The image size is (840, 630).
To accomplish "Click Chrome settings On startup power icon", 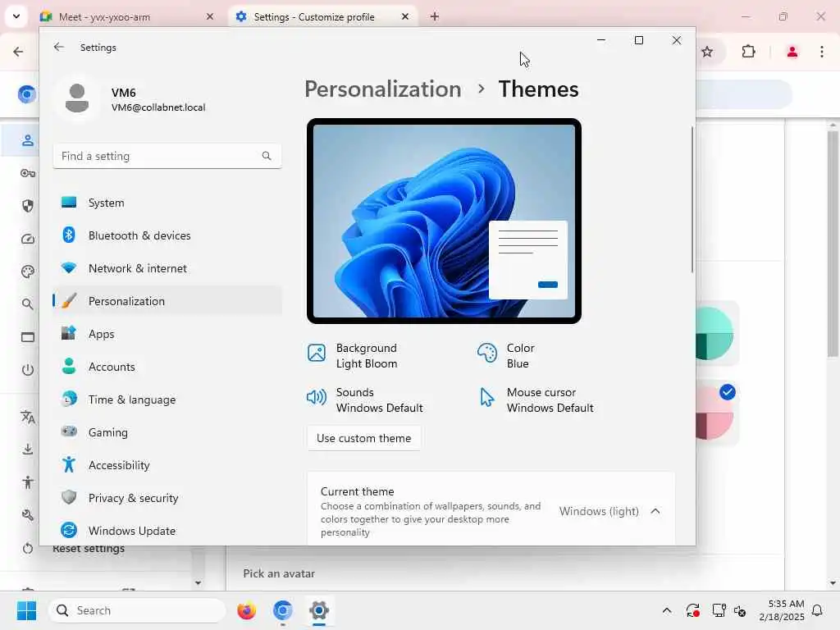I will (28, 370).
